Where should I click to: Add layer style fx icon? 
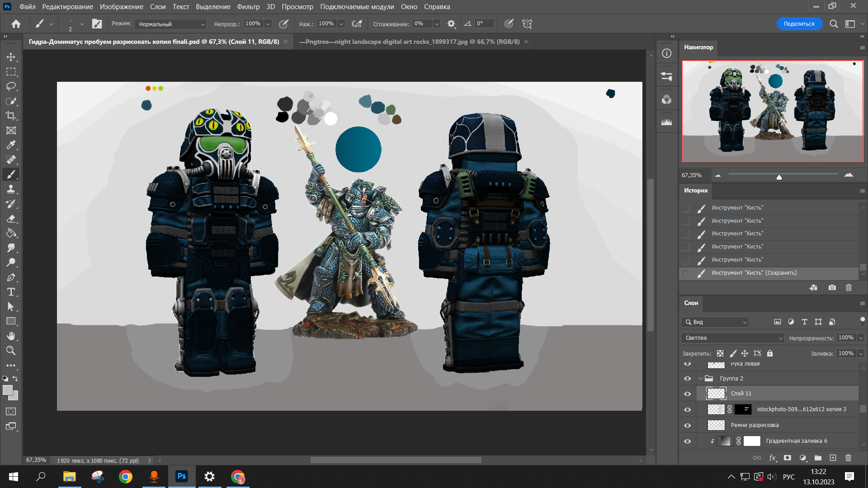tap(773, 458)
